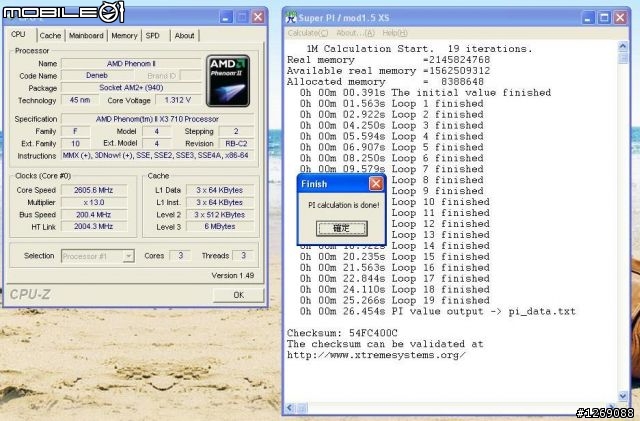Image resolution: width=640 pixels, height=421 pixels.
Task: Close the CPU-Z window
Action: 258,17
